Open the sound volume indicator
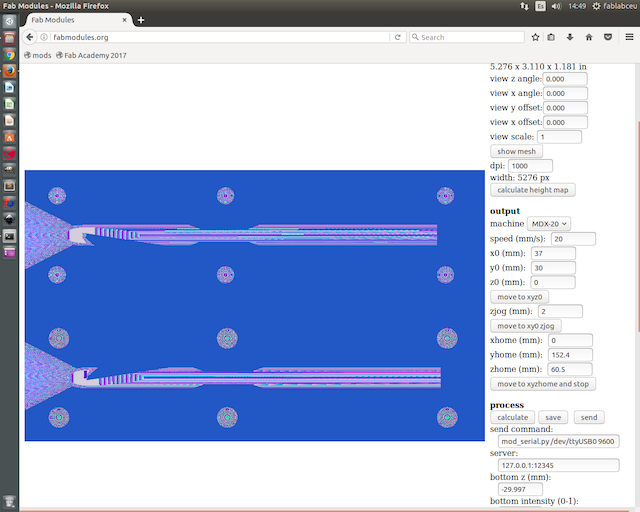 pyautogui.click(x=556, y=6)
